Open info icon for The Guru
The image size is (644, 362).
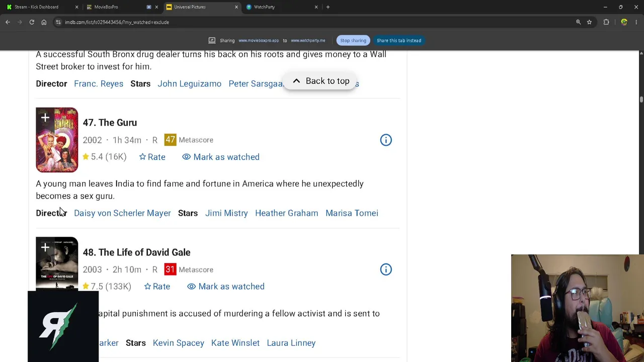386,140
